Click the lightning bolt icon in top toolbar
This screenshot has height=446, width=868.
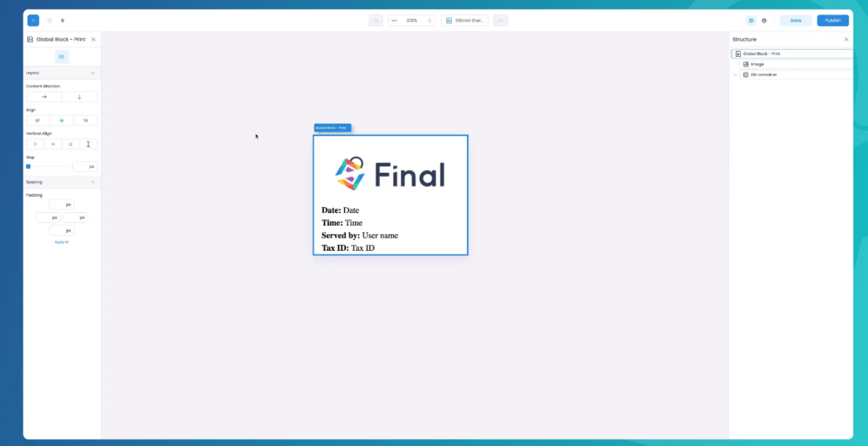(63, 20)
